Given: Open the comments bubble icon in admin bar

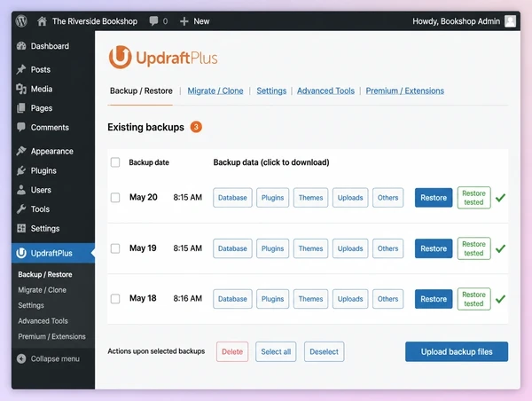Looking at the screenshot, I should (x=153, y=21).
